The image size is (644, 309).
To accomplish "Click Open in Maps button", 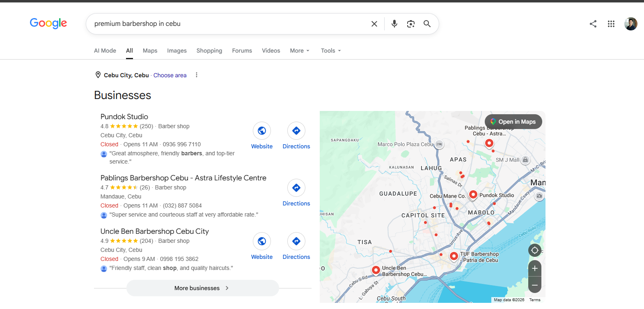I will click(x=513, y=122).
